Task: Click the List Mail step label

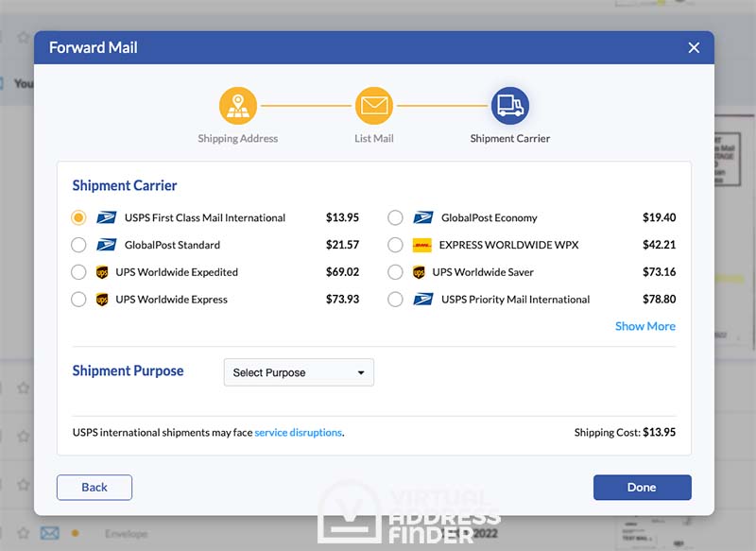Action: pyautogui.click(x=374, y=139)
